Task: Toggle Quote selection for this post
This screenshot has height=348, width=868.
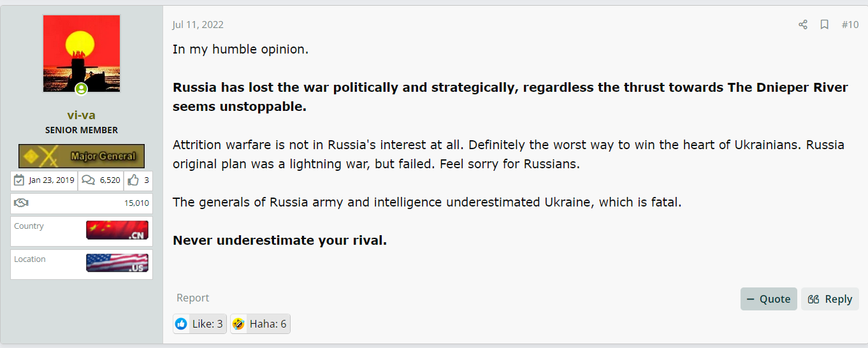Action: click(769, 299)
